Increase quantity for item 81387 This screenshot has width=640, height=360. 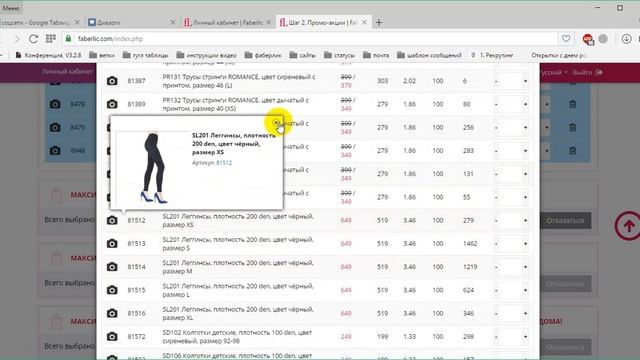point(525,81)
